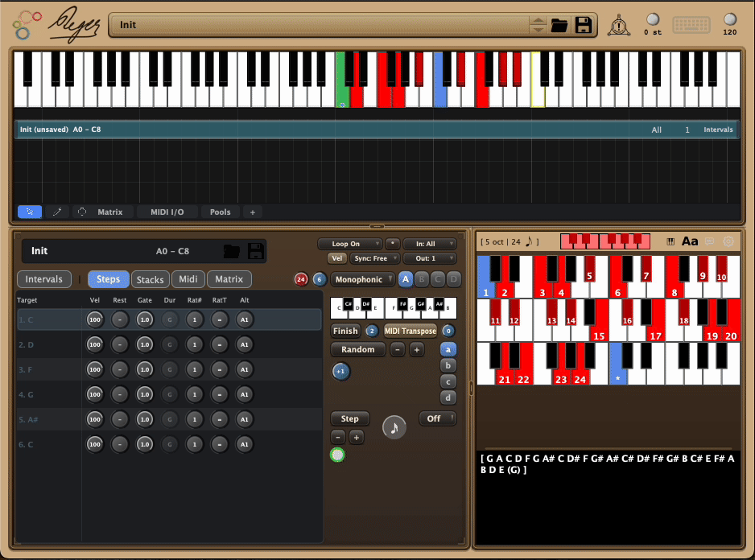This screenshot has width=755, height=560.
Task: Select variation C
Action: click(438, 279)
